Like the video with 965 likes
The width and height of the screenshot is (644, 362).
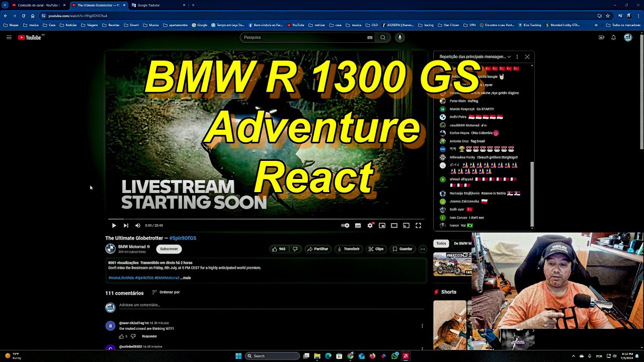click(x=279, y=249)
